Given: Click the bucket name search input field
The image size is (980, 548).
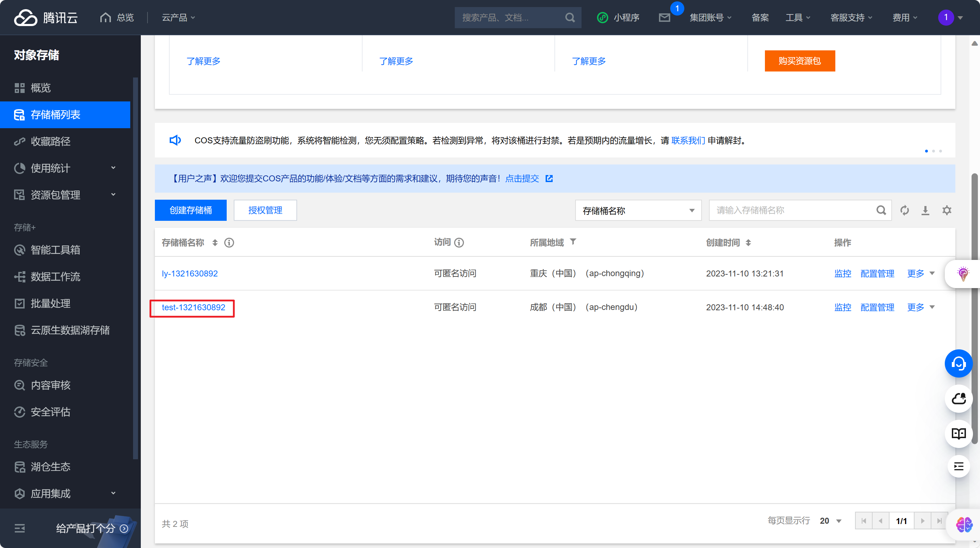Looking at the screenshot, I should 793,210.
